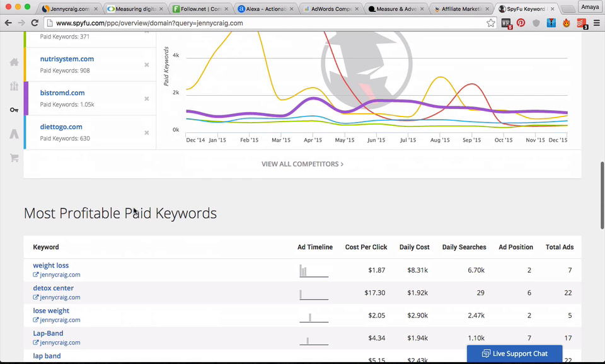Close the Follow.net browser tab
The width and height of the screenshot is (605, 364).
click(x=226, y=9)
